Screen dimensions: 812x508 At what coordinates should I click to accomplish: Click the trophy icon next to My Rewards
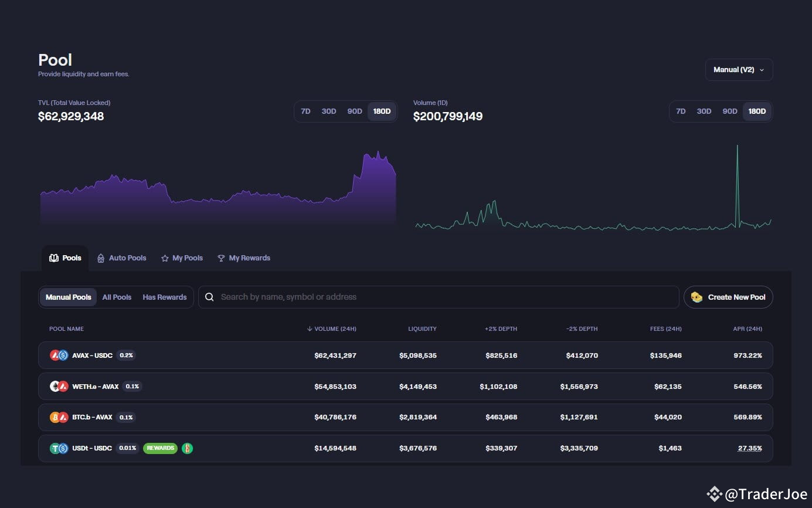click(x=221, y=258)
